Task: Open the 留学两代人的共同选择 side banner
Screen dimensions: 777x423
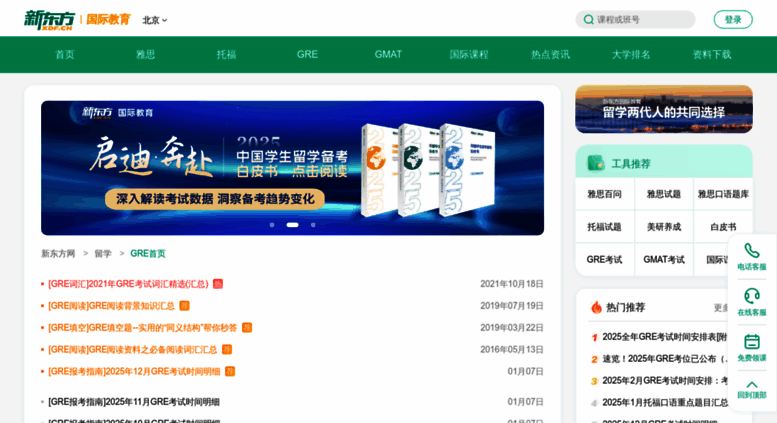Action: coord(664,109)
